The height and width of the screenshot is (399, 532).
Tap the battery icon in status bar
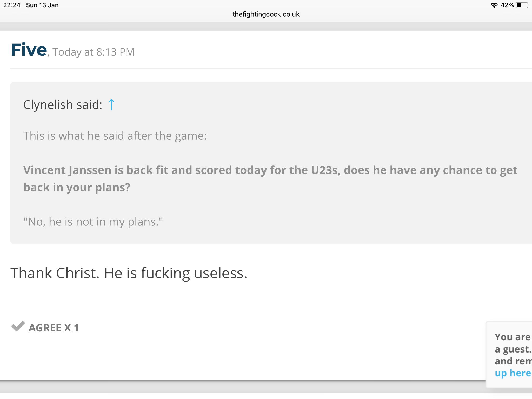click(x=522, y=5)
